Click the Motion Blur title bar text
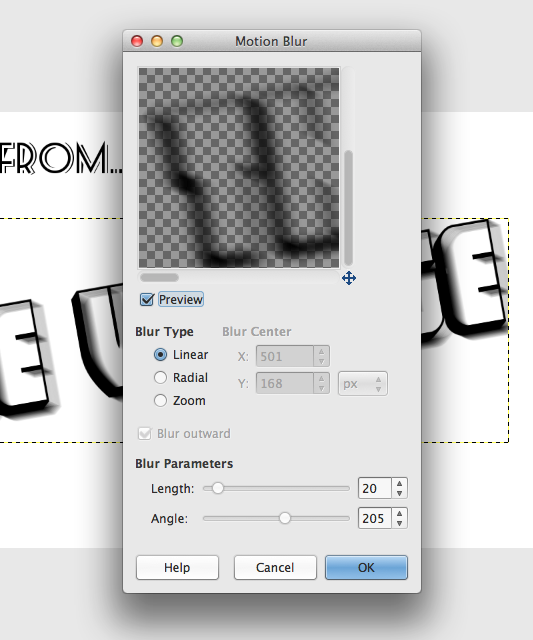 pos(271,41)
